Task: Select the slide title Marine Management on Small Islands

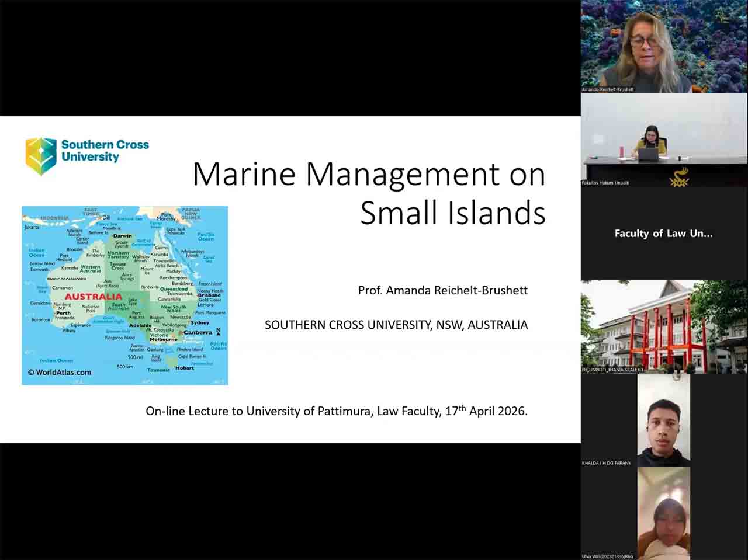Action: point(369,193)
